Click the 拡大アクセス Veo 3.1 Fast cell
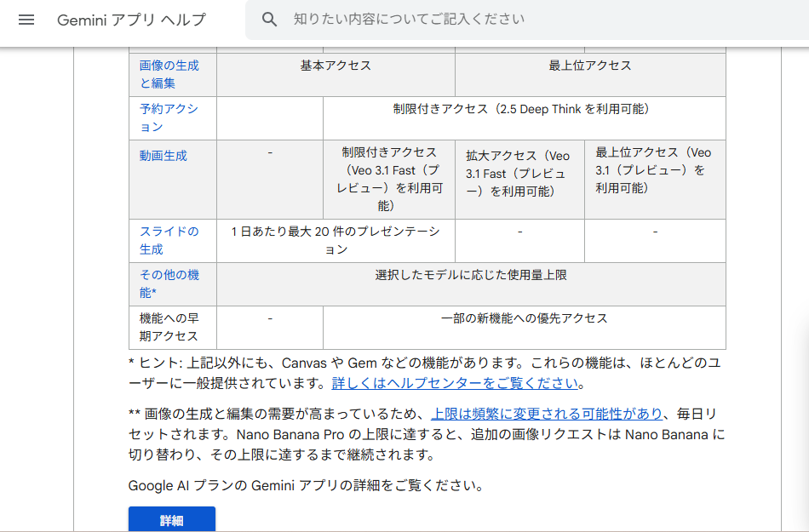The image size is (809, 532). tap(518, 174)
